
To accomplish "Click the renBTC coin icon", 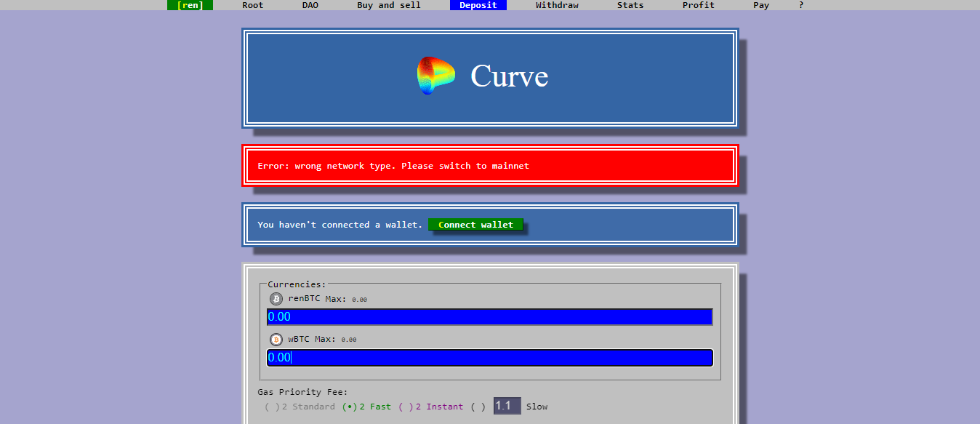I will click(276, 299).
